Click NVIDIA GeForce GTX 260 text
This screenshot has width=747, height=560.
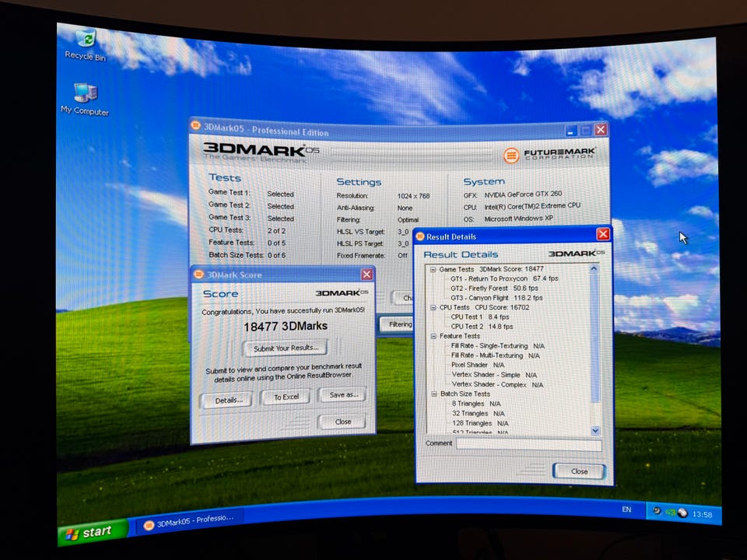pyautogui.click(x=523, y=194)
